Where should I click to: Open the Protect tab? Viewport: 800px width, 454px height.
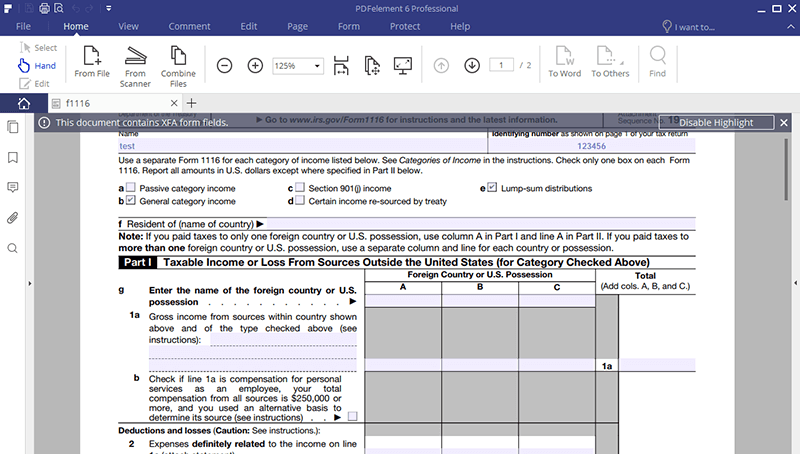point(405,26)
